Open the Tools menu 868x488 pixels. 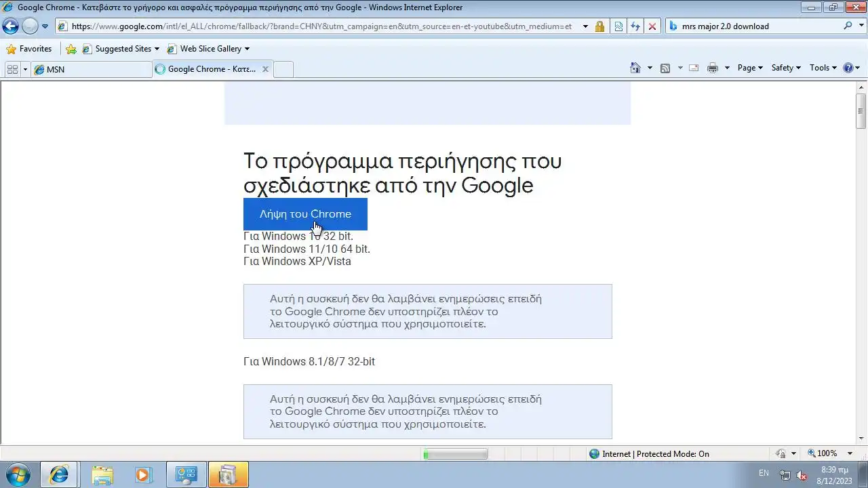coord(823,68)
